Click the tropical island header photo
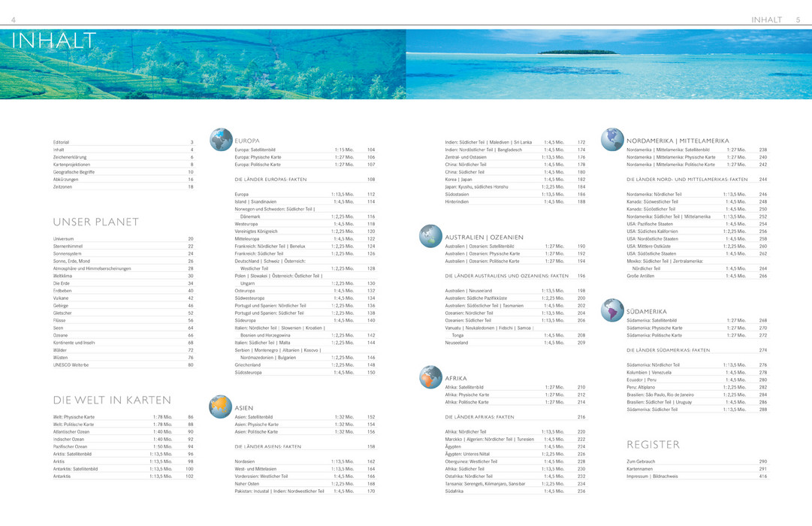Screen dimensions: 812x526 click(608, 65)
